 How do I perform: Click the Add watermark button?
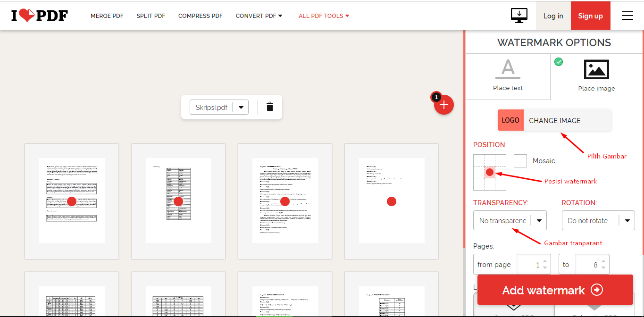[x=555, y=290]
